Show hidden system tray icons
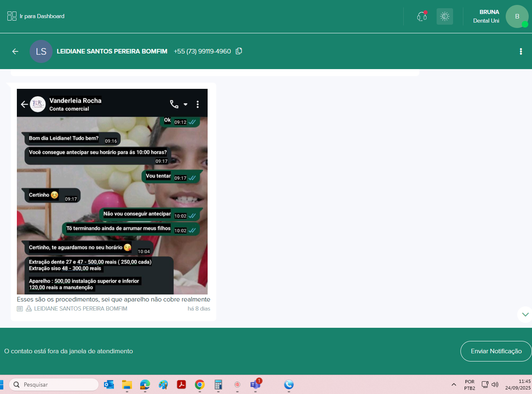This screenshot has width=532, height=394. coord(453,385)
